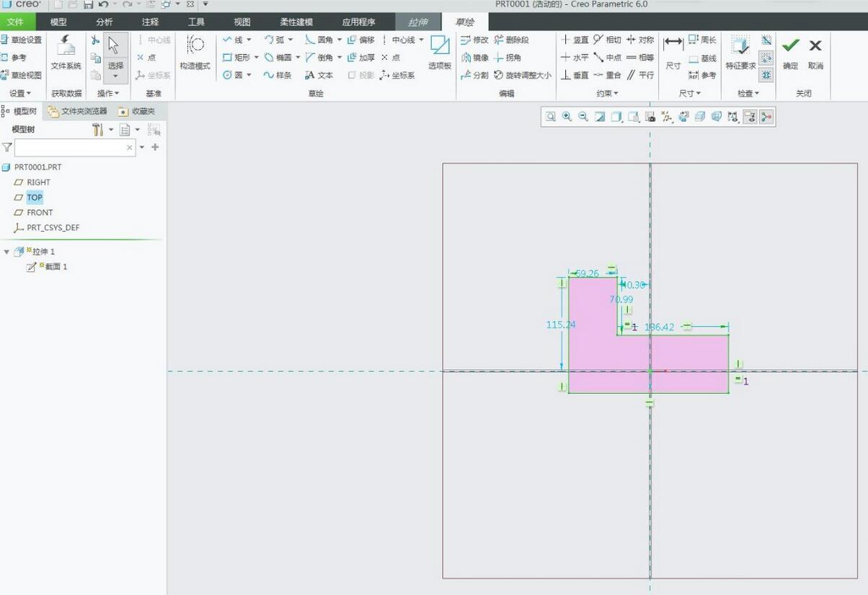
Task: Switch to the 模型 (Model) ribbon tab
Action: (x=58, y=22)
